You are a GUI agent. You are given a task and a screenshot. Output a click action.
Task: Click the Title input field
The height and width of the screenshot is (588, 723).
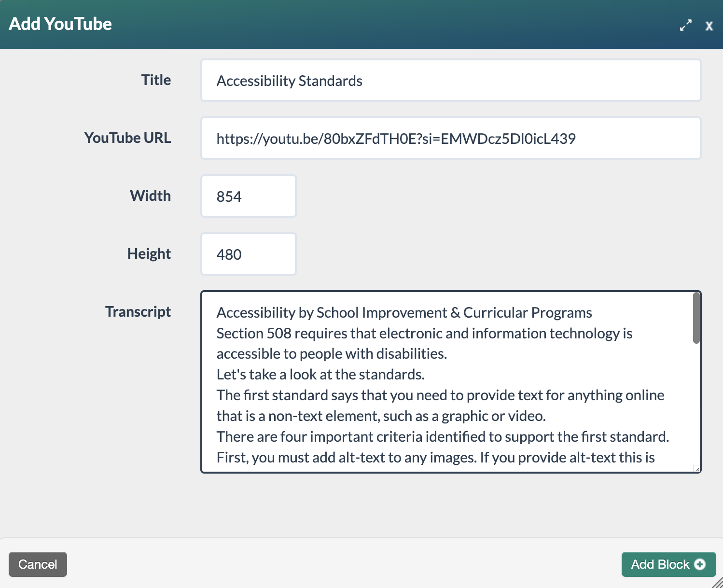[x=451, y=80]
